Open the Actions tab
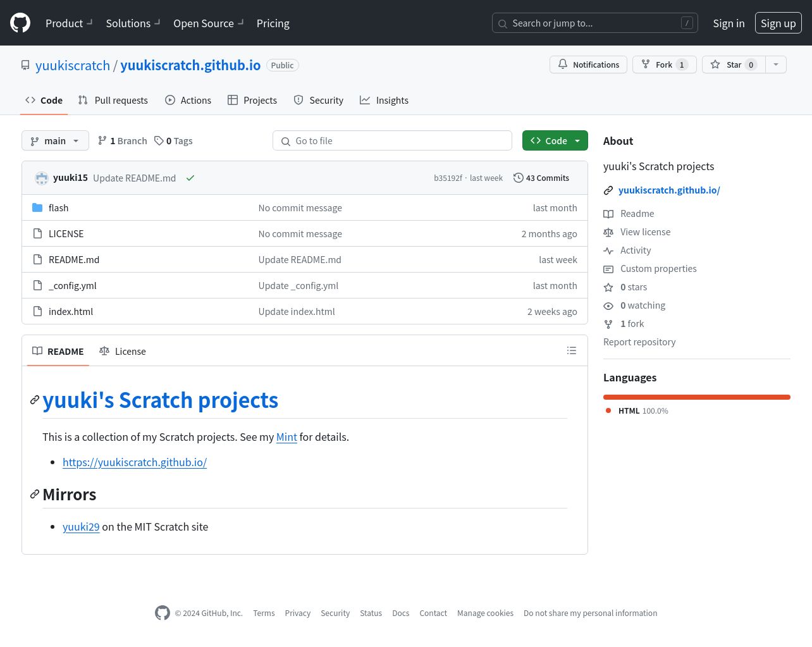 point(188,100)
